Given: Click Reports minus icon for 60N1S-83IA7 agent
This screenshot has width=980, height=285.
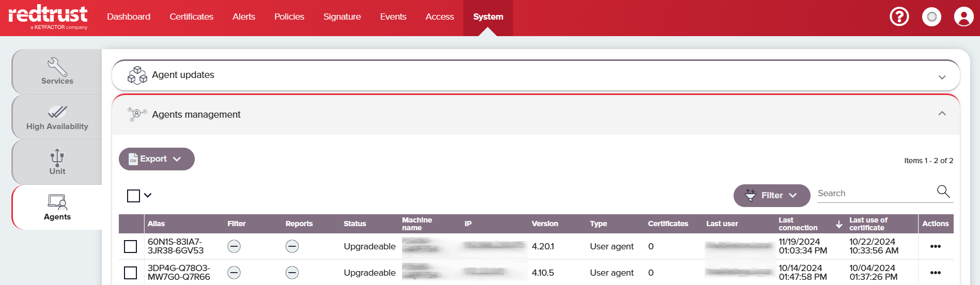Looking at the screenshot, I should pyautogui.click(x=292, y=247).
